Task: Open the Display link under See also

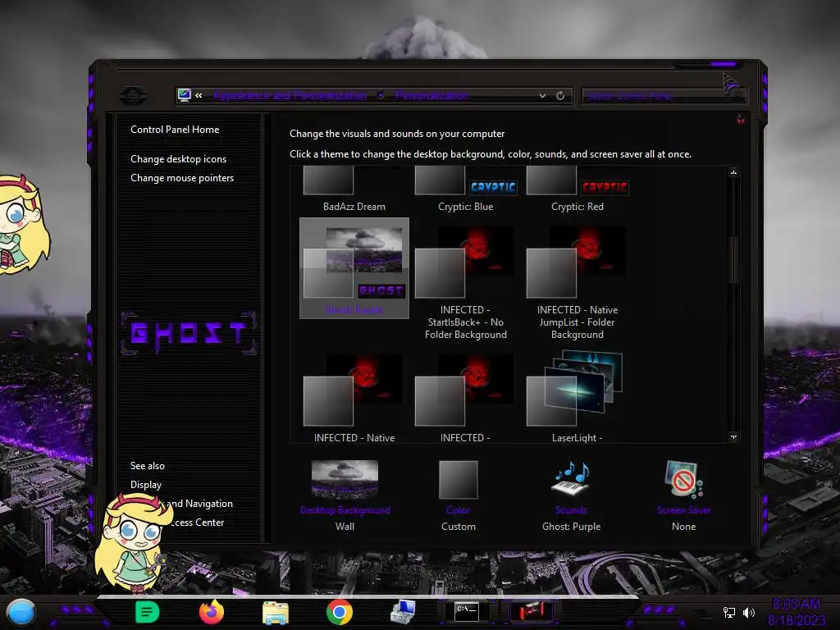Action: point(146,485)
